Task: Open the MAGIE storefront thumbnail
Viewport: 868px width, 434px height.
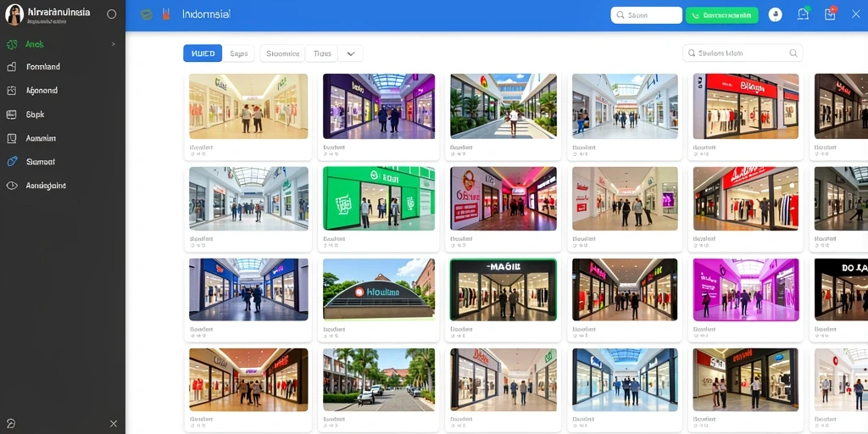Action: 504,290
